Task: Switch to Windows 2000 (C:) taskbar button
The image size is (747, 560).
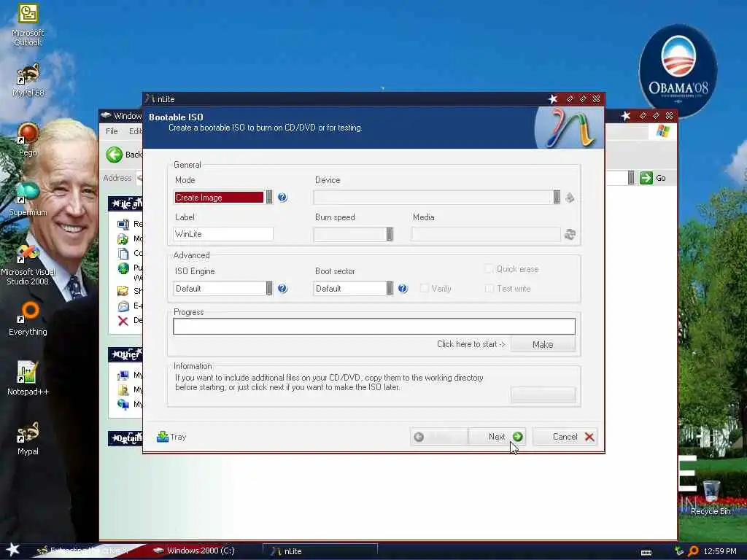Action: (200, 551)
